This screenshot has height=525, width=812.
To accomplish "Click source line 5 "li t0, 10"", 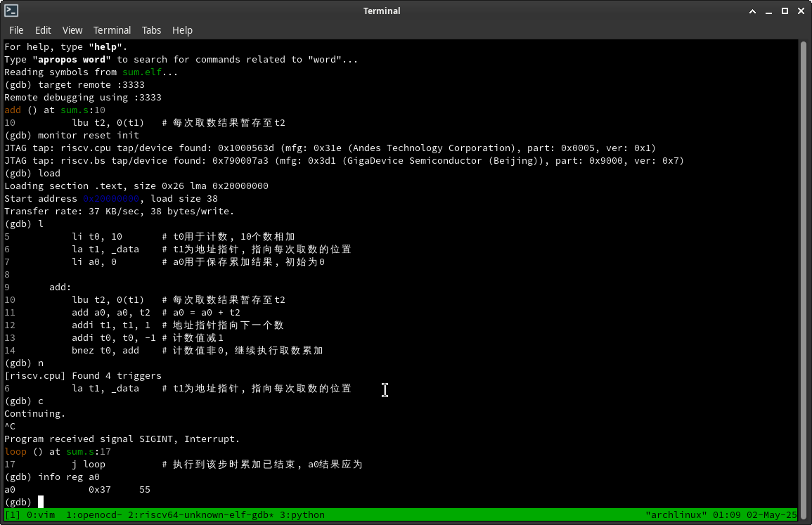I will [x=97, y=237].
